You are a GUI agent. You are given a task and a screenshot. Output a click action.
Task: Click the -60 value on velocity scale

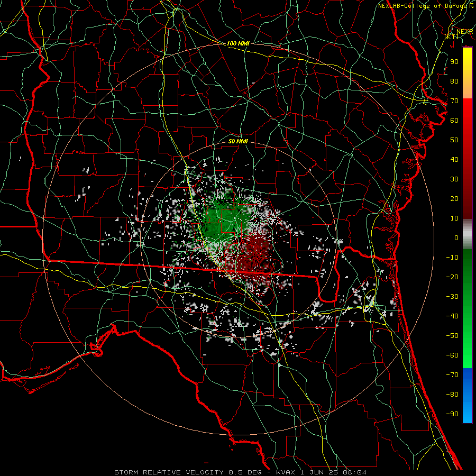452,355
